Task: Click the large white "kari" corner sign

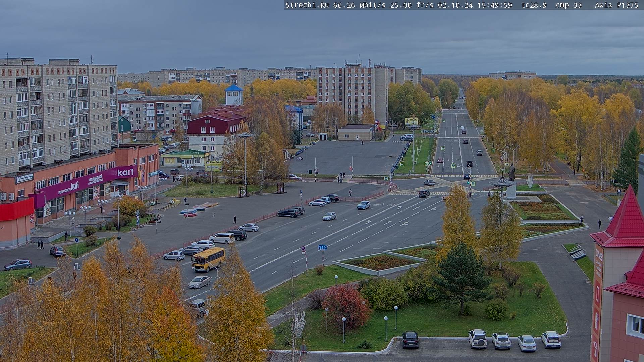Action: 125,172
